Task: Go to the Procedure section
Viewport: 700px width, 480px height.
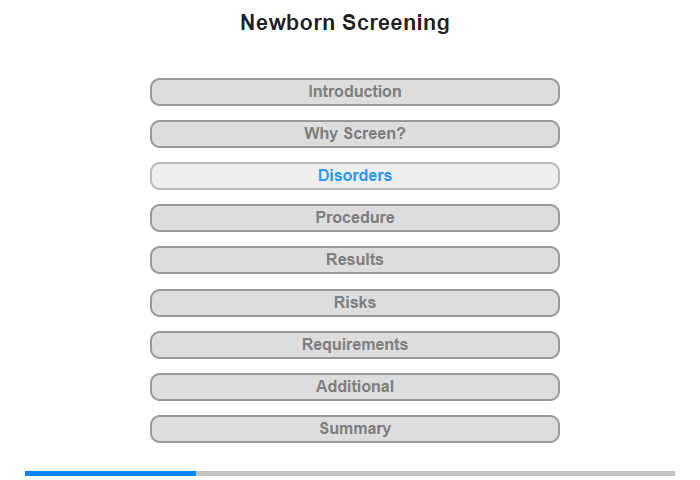Action: (x=355, y=218)
